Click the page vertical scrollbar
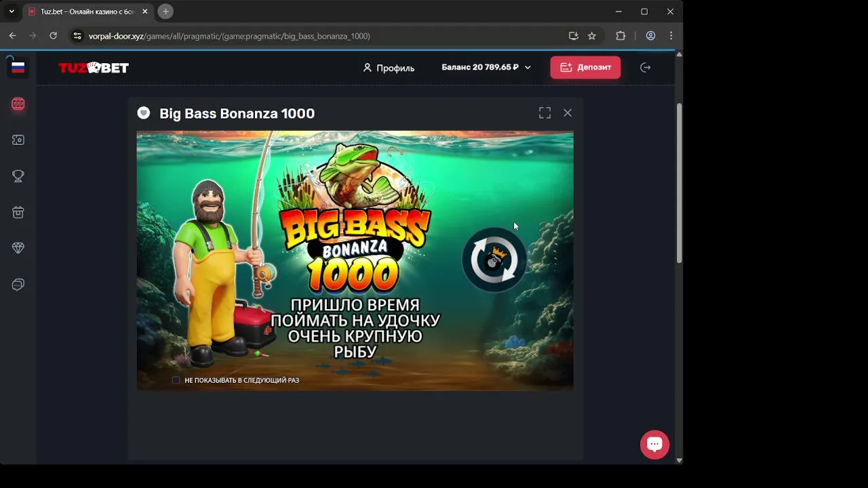 679,183
